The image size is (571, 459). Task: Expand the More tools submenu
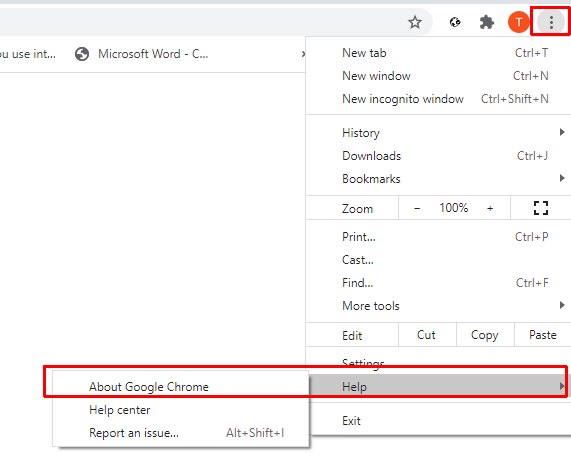(x=439, y=306)
